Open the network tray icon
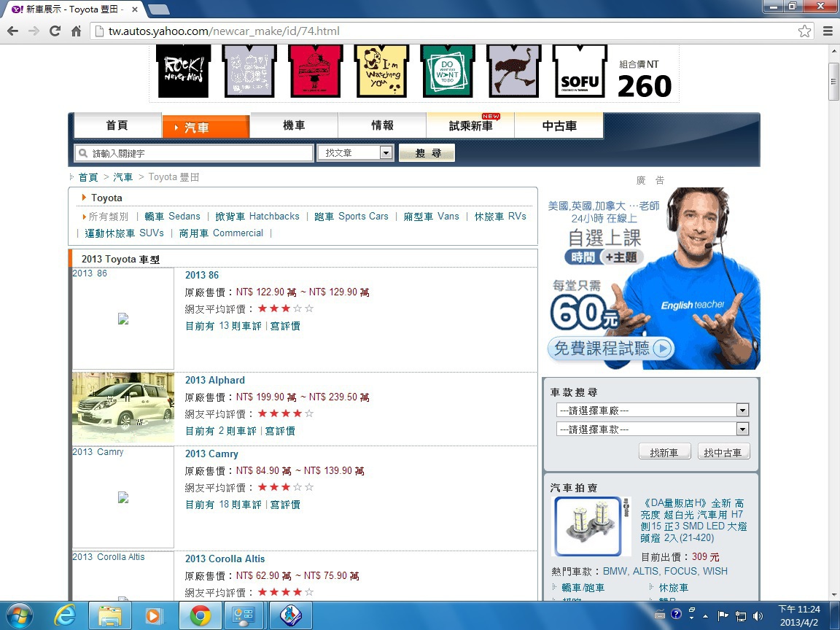 click(740, 616)
